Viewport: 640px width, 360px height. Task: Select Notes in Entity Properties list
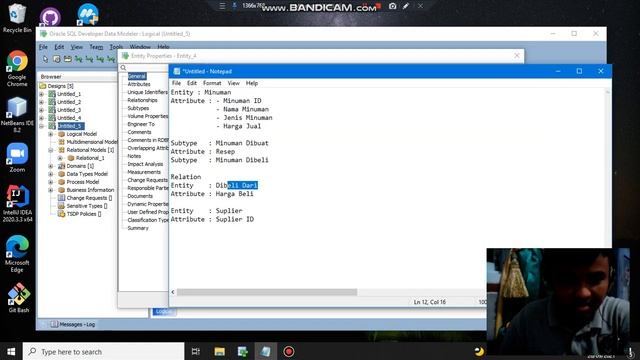(x=134, y=156)
